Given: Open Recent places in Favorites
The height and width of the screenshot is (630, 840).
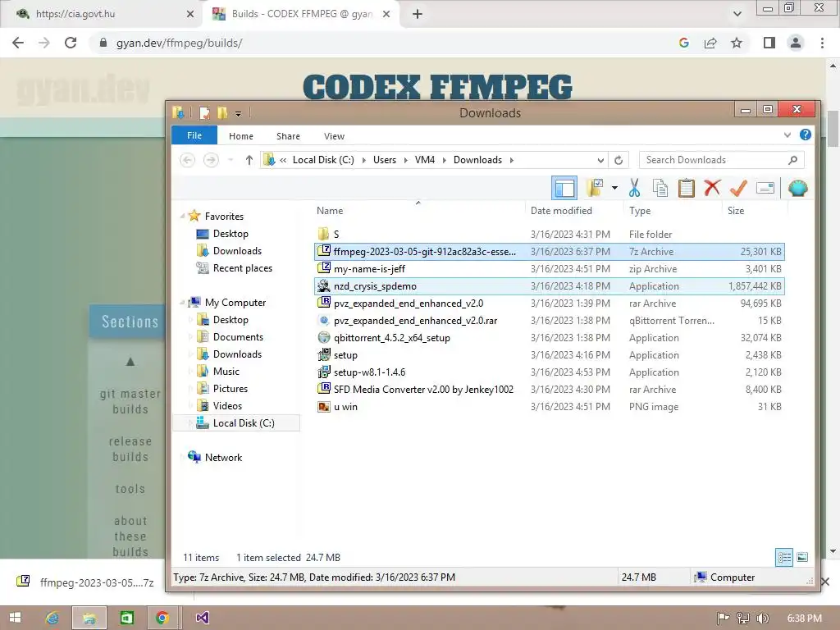Looking at the screenshot, I should [x=242, y=268].
